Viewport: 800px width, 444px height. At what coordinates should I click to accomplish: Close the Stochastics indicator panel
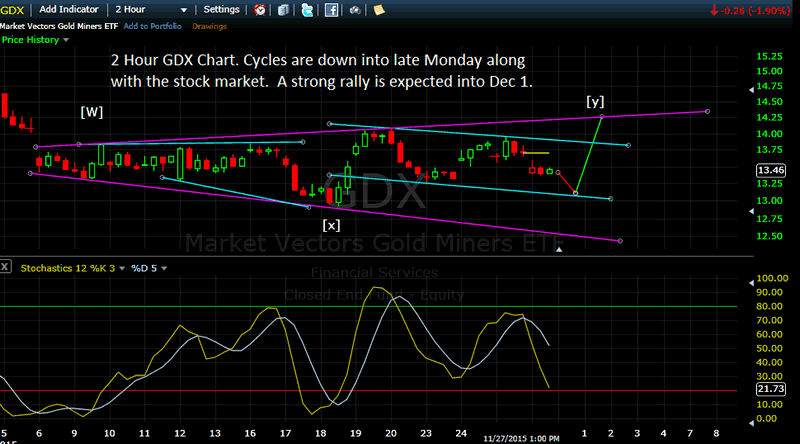[x=6, y=267]
